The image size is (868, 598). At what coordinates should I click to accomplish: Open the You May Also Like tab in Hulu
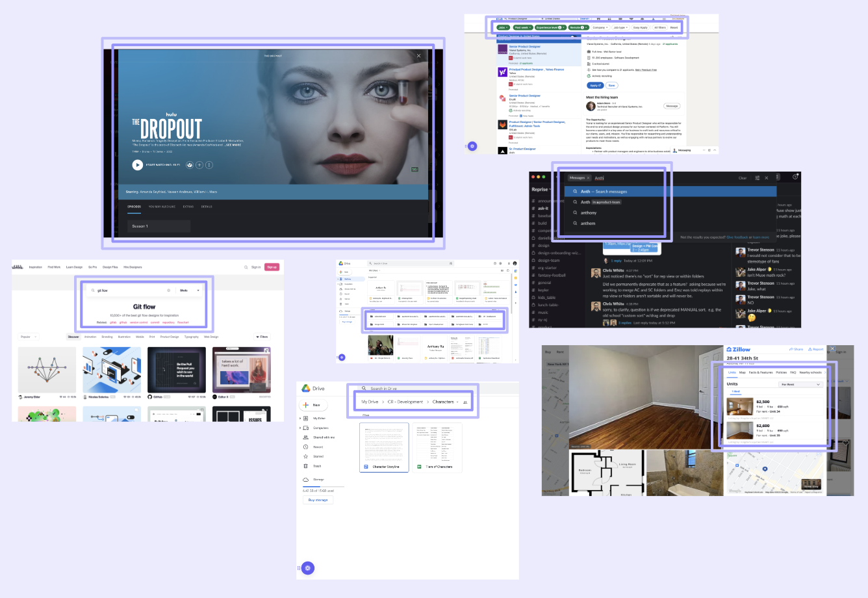162,207
